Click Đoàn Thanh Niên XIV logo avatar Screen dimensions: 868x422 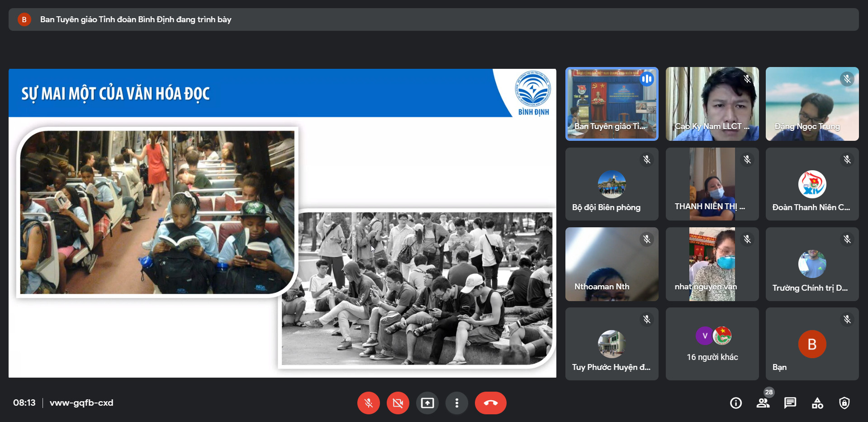click(812, 184)
